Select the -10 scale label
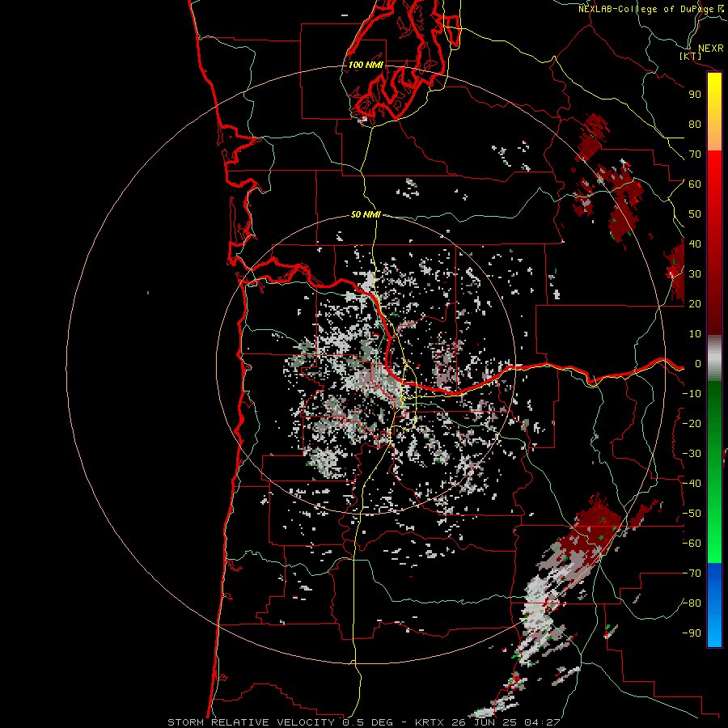 coord(692,394)
